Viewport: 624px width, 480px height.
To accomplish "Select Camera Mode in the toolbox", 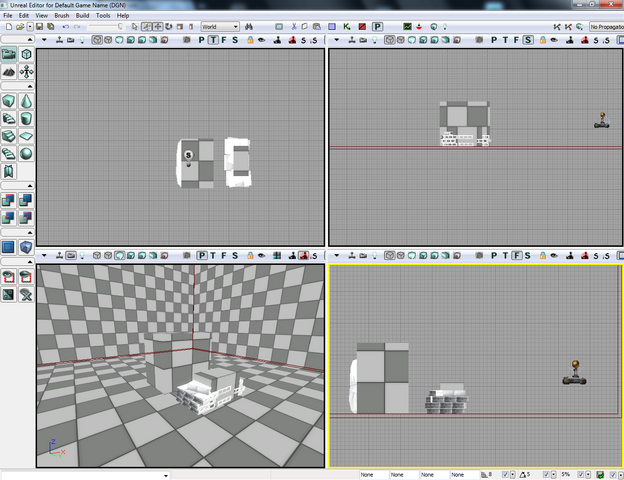I will [9, 55].
